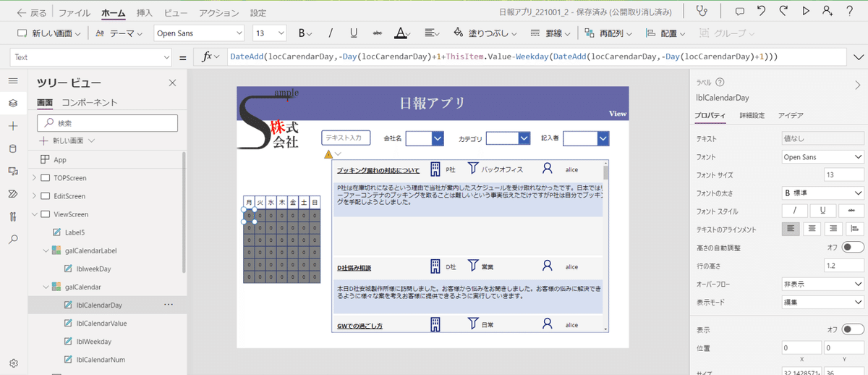Open the File menu
The image size is (868, 375).
pos(75,12)
